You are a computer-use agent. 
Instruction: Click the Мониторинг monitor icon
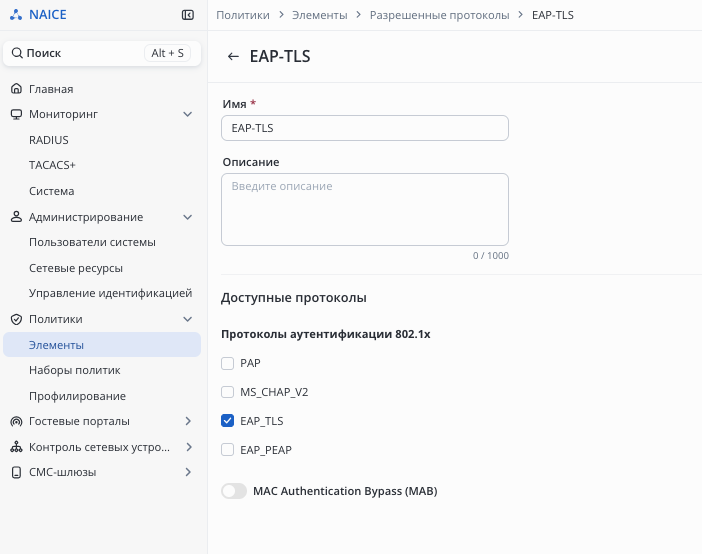tap(16, 115)
